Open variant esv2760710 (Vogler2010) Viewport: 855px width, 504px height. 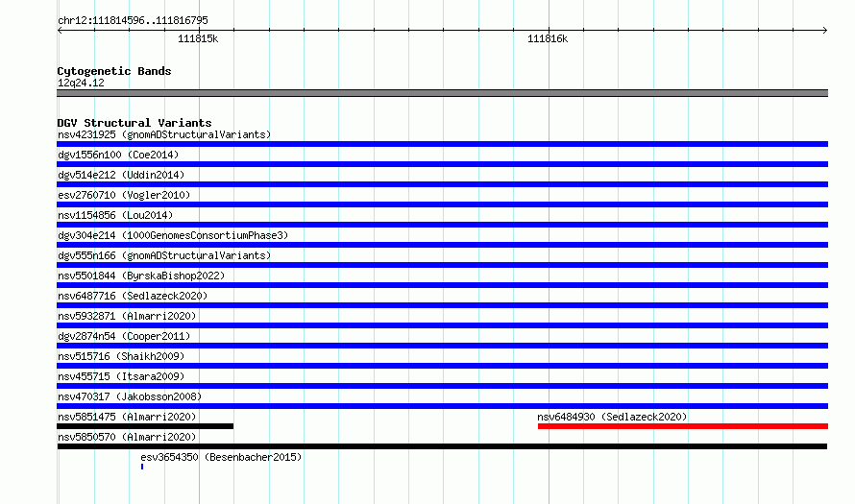(x=124, y=195)
